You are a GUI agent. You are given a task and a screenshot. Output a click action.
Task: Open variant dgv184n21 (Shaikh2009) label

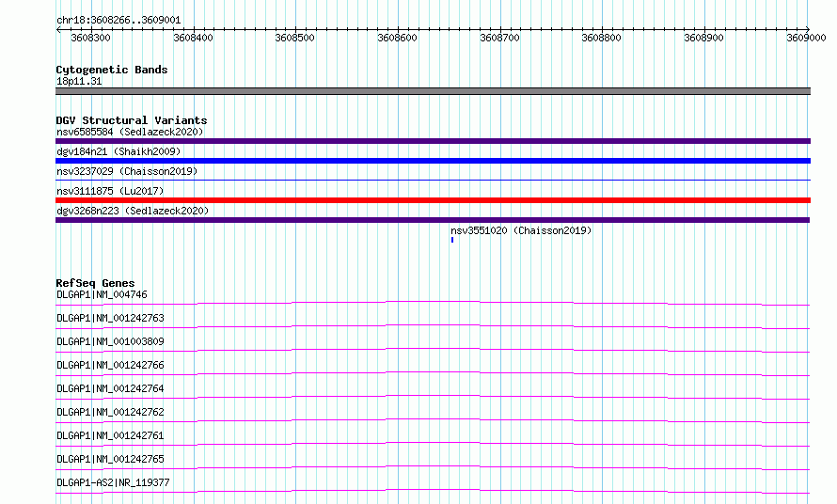click(118, 151)
